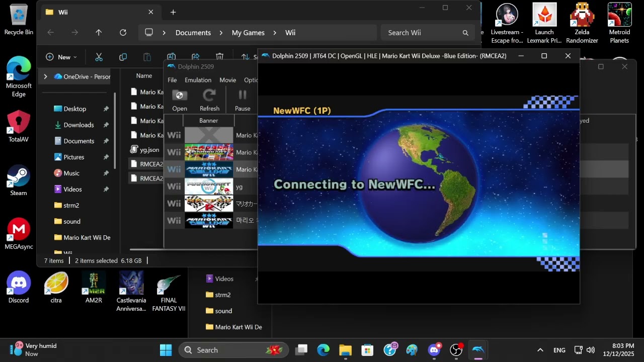Open the Emulation menu in Dolphin
This screenshot has height=362, width=644.
[x=198, y=80]
